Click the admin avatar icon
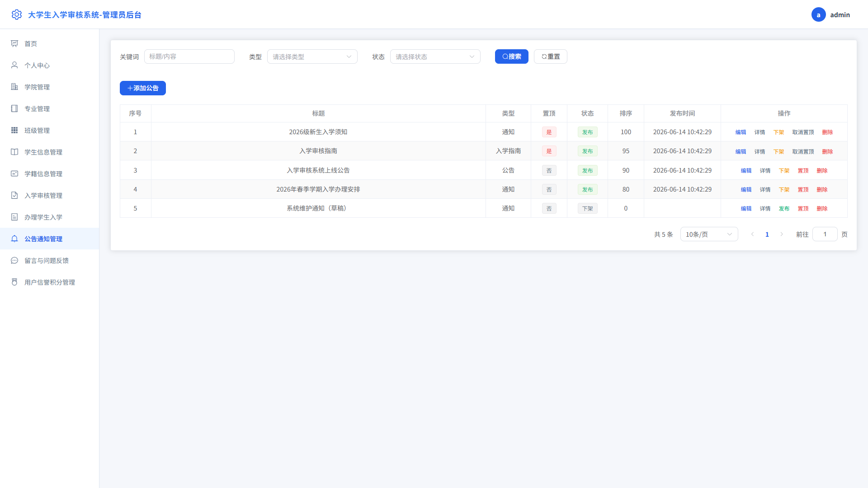Image resolution: width=868 pixels, height=488 pixels. coord(818,14)
